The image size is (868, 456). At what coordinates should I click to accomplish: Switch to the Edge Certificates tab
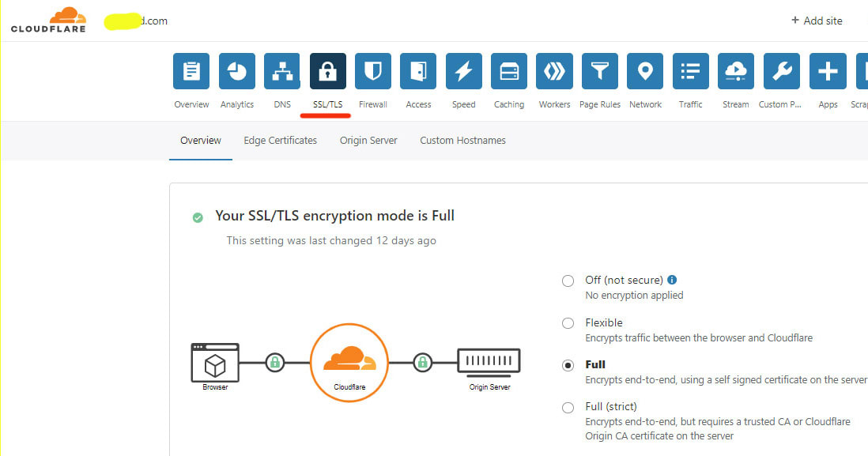280,140
